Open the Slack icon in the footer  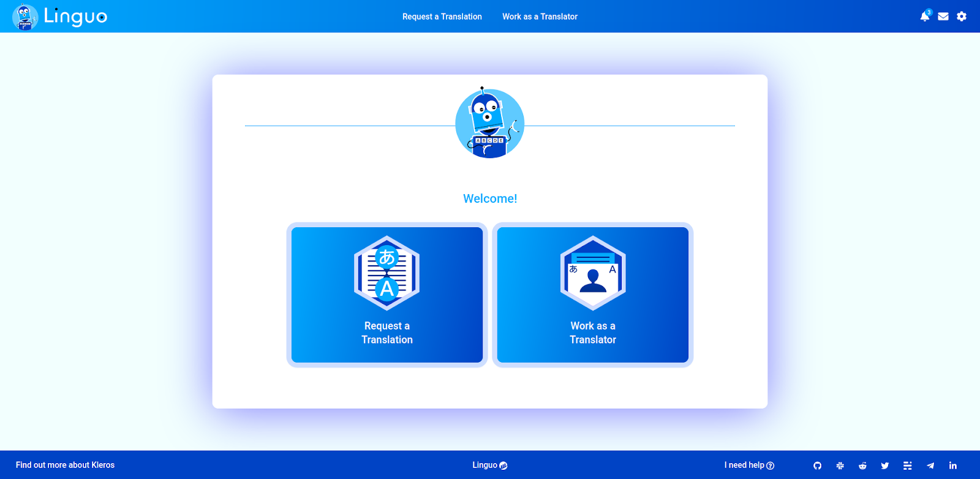pyautogui.click(x=840, y=466)
